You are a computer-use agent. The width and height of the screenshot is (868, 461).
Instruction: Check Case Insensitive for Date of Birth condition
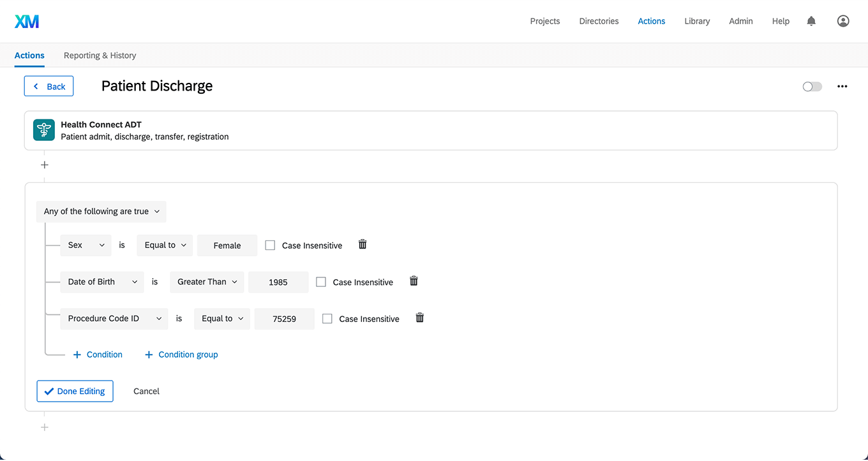pos(321,282)
